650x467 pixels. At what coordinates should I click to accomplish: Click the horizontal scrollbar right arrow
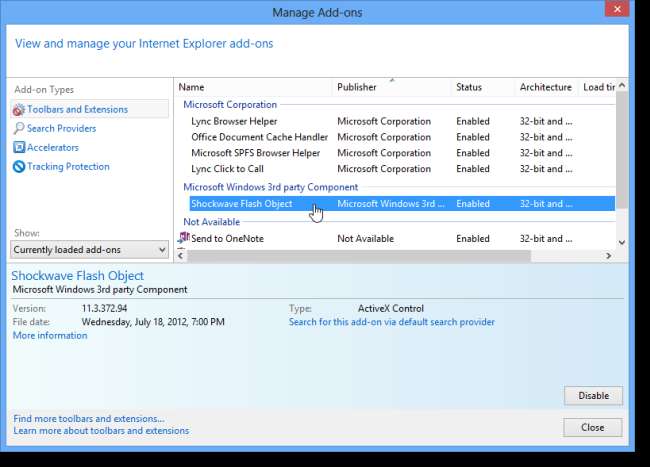click(x=608, y=256)
